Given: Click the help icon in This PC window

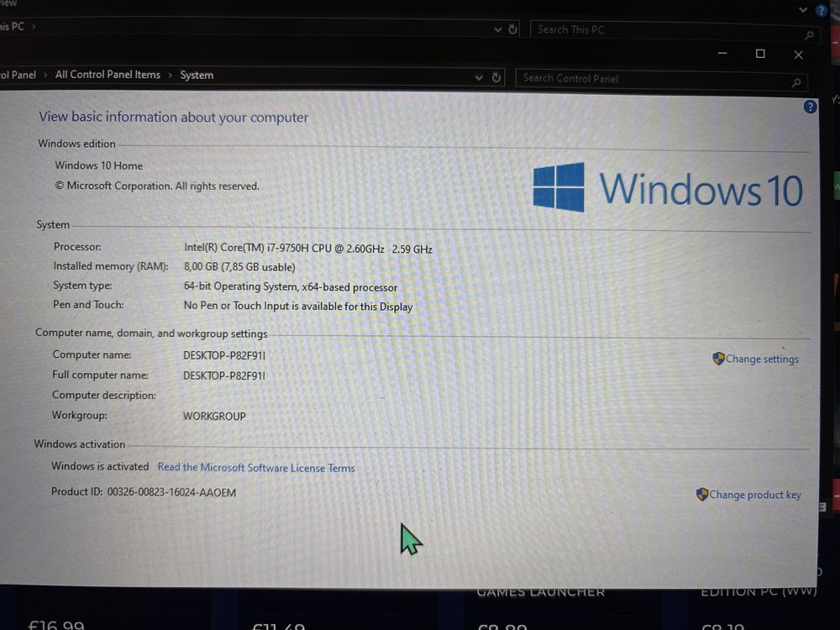Looking at the screenshot, I should tap(822, 9).
